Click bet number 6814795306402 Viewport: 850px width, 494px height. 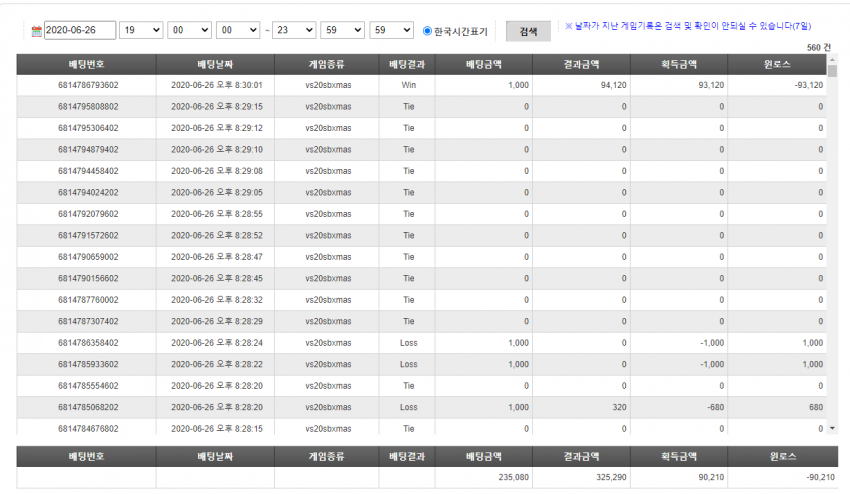point(88,128)
